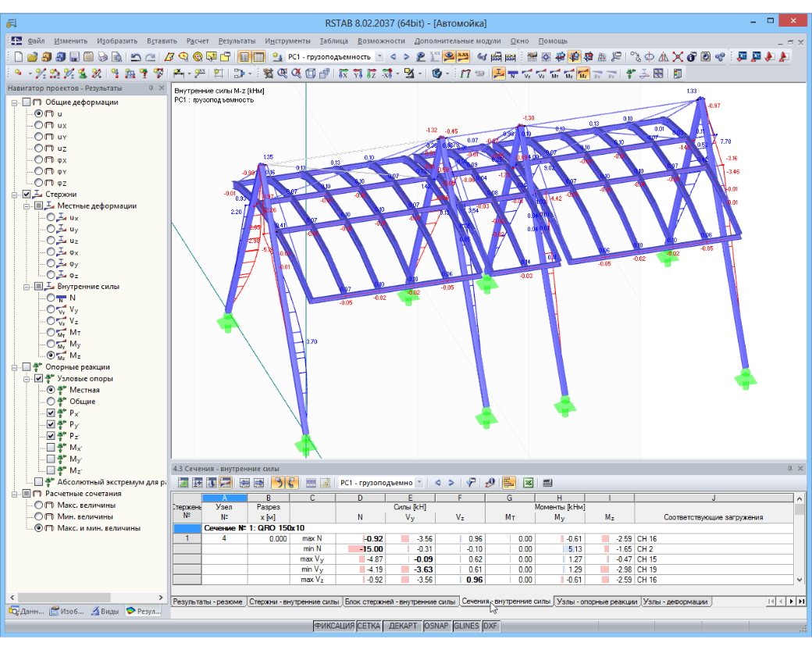
Task: View model in X direction
Action: pos(344,73)
